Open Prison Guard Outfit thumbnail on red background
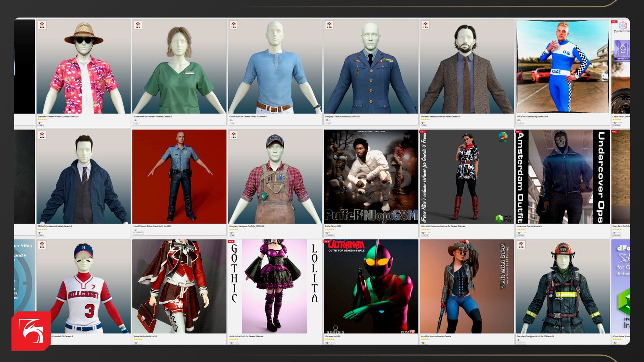 179,177
